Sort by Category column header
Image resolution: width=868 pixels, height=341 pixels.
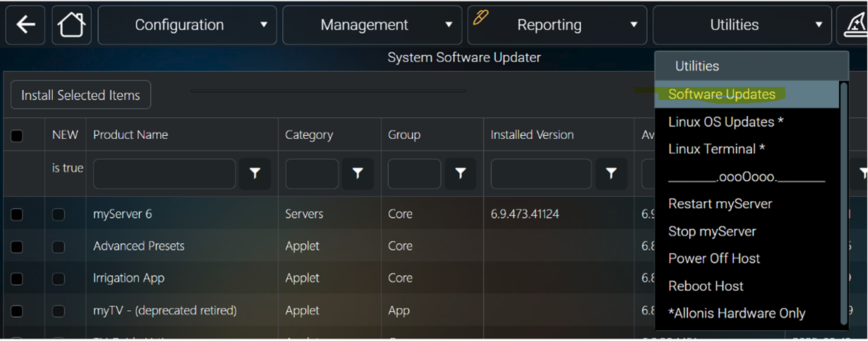click(309, 135)
